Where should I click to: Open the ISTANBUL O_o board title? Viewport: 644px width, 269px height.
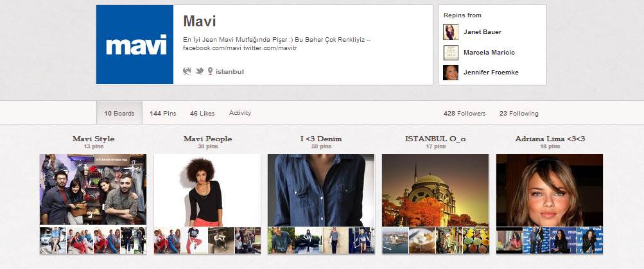click(x=435, y=139)
